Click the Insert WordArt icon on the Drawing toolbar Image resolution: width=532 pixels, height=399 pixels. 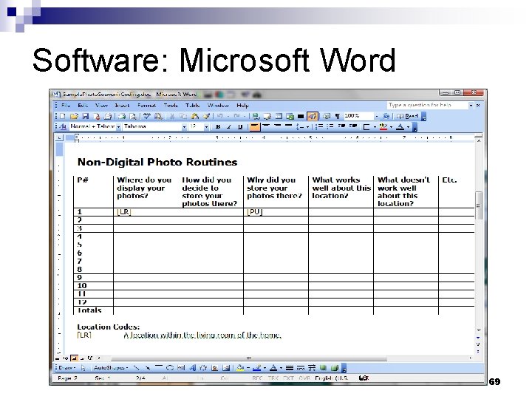tap(192, 368)
